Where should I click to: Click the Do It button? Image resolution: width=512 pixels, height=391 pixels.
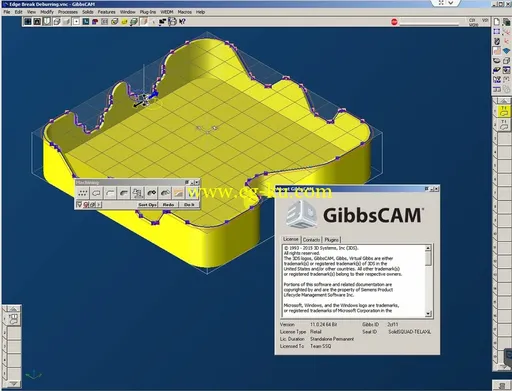click(189, 204)
